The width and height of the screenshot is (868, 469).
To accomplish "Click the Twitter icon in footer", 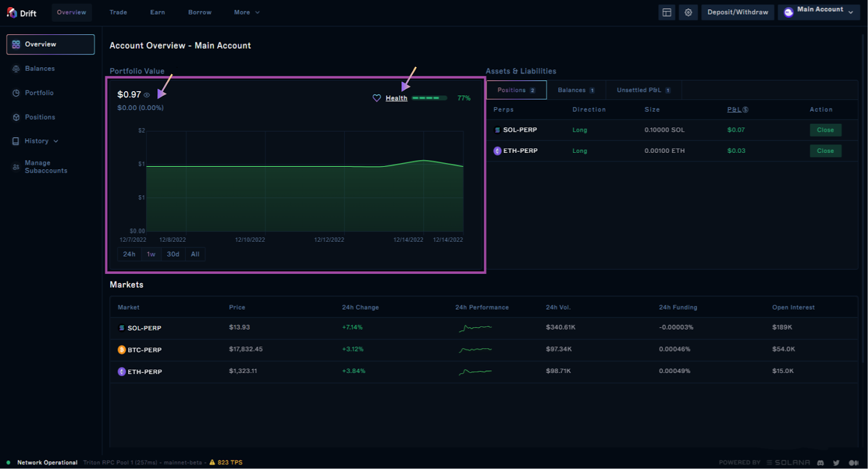I will click(x=836, y=462).
